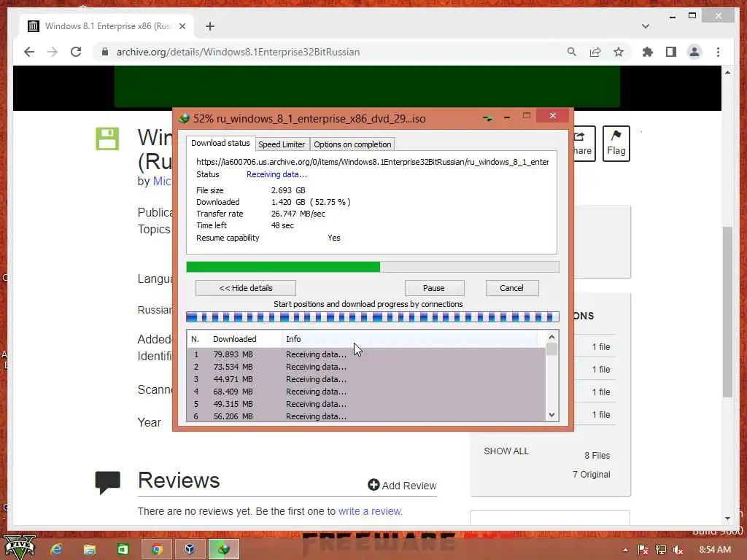Click the 7 Original link
Image resolution: width=747 pixels, height=560 pixels.
tap(591, 474)
